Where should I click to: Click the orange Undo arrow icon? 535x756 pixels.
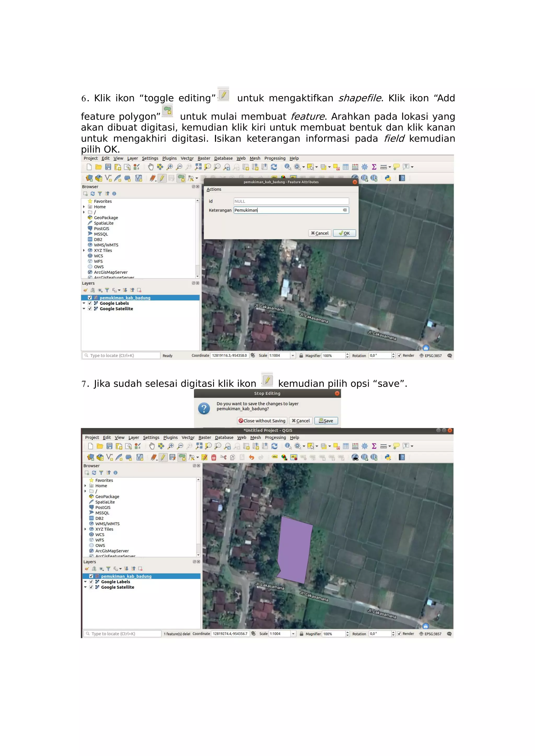tap(252, 457)
